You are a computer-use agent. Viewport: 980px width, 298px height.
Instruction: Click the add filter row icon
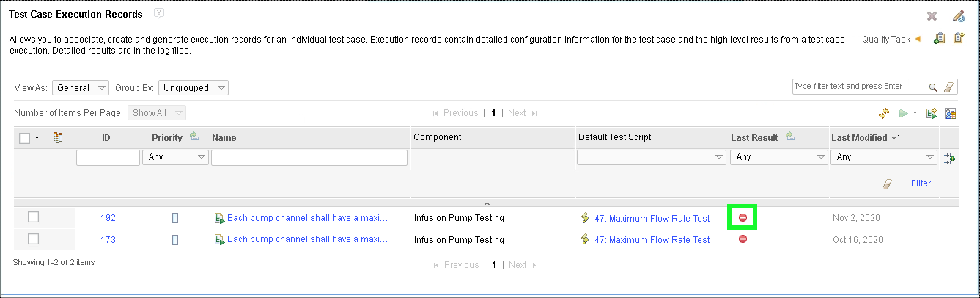[x=950, y=158]
